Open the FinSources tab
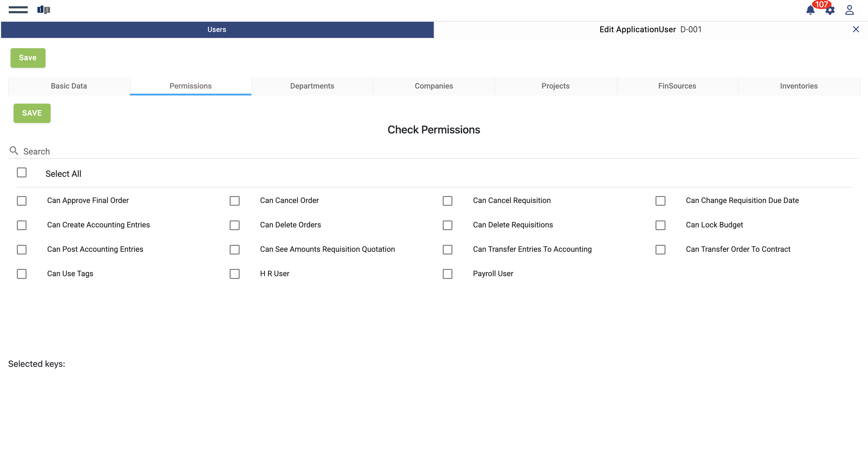 [x=677, y=86]
